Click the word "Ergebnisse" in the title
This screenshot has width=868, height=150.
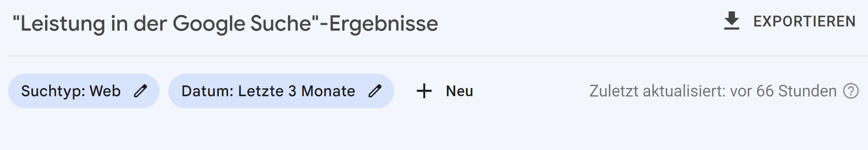383,24
